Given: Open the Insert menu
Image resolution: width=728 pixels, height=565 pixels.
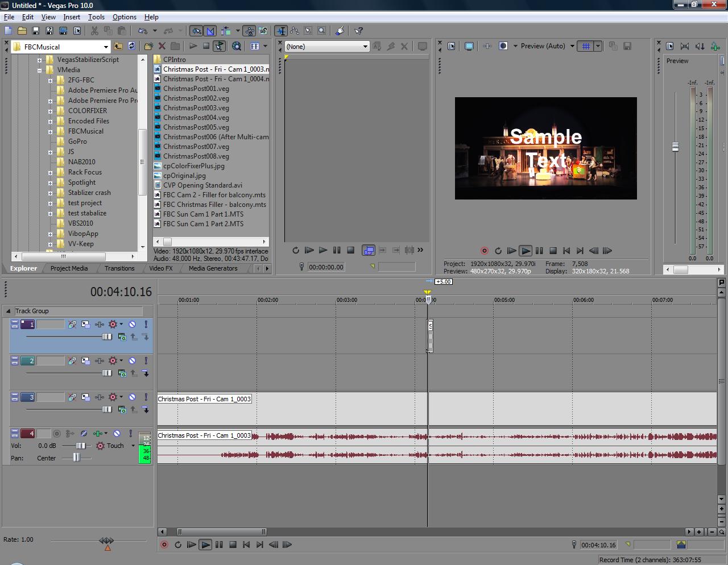Looking at the screenshot, I should (72, 17).
